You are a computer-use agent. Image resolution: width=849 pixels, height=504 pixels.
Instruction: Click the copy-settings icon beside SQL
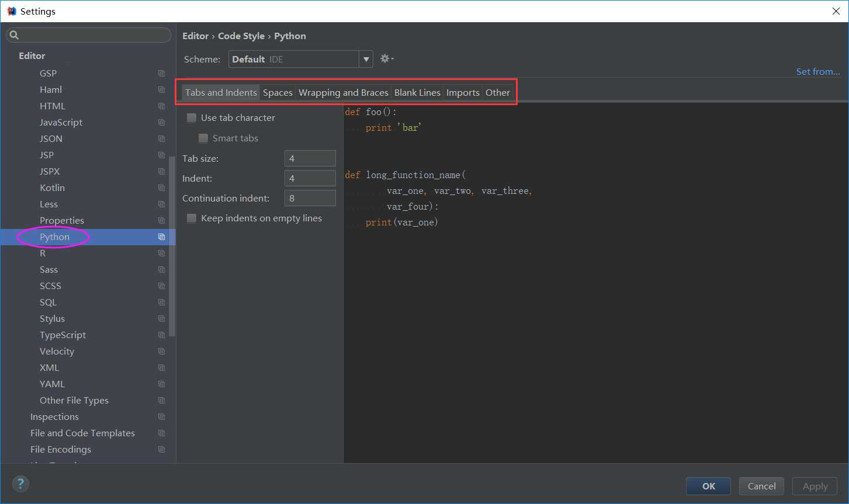[x=161, y=303]
